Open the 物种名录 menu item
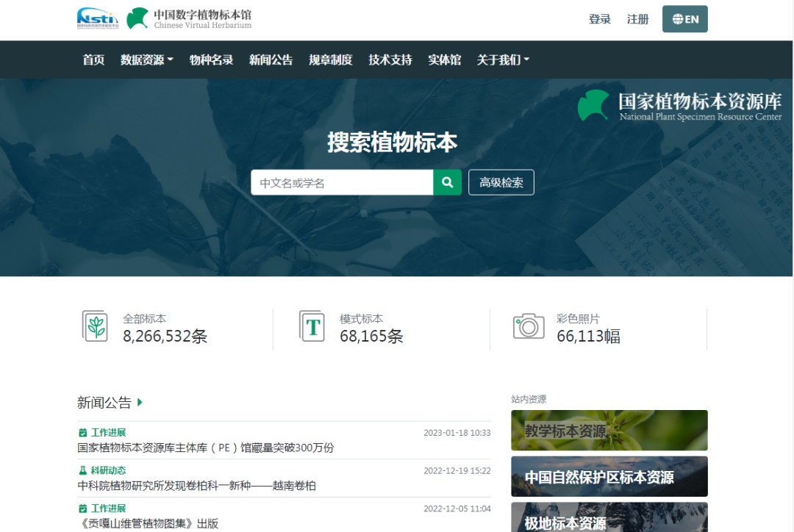 tap(211, 60)
